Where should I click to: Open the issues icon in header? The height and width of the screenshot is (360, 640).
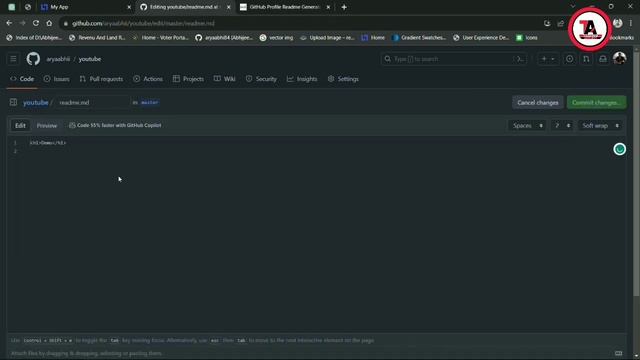[569, 59]
